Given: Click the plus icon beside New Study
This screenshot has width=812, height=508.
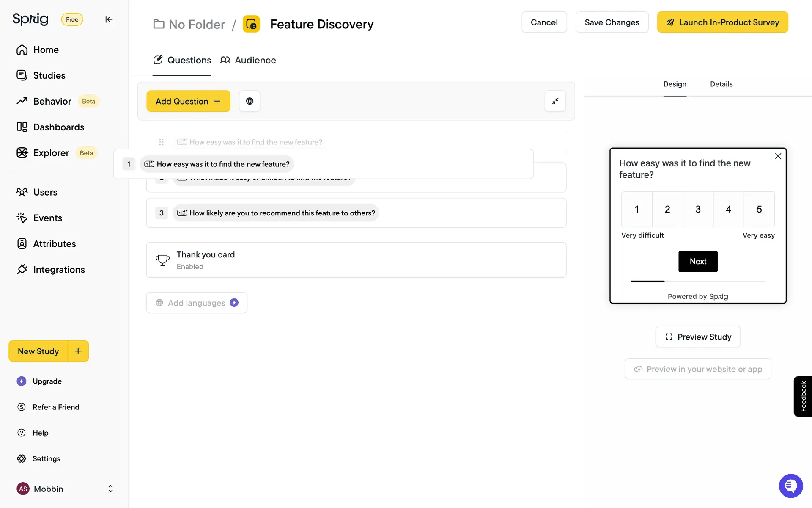Looking at the screenshot, I should point(78,351).
